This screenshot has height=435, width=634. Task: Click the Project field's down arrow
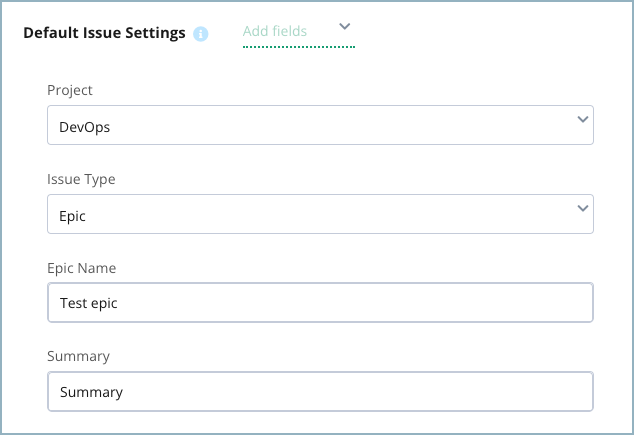(x=583, y=119)
